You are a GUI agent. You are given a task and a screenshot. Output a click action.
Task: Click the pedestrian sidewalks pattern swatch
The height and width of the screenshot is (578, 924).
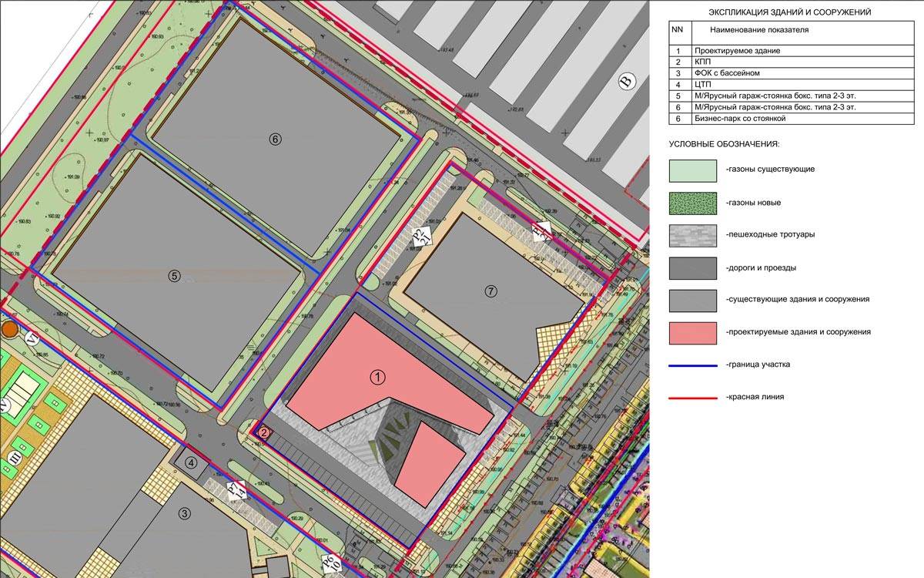click(x=693, y=234)
